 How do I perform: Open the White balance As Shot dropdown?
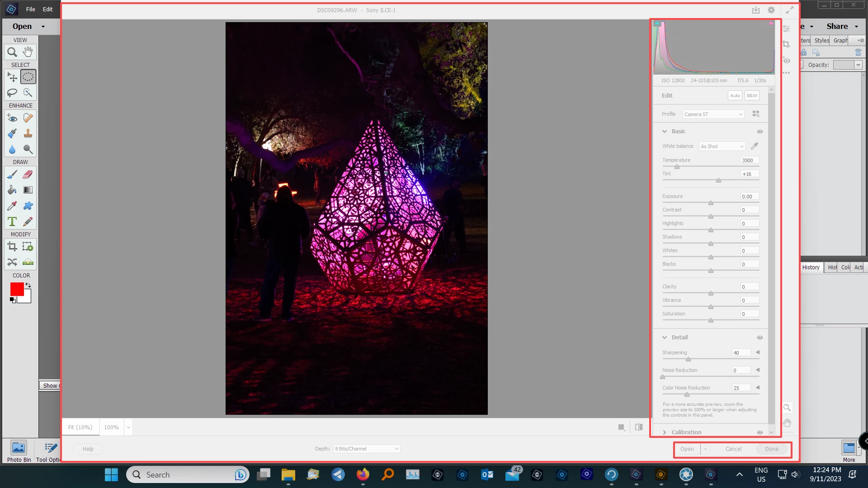722,146
